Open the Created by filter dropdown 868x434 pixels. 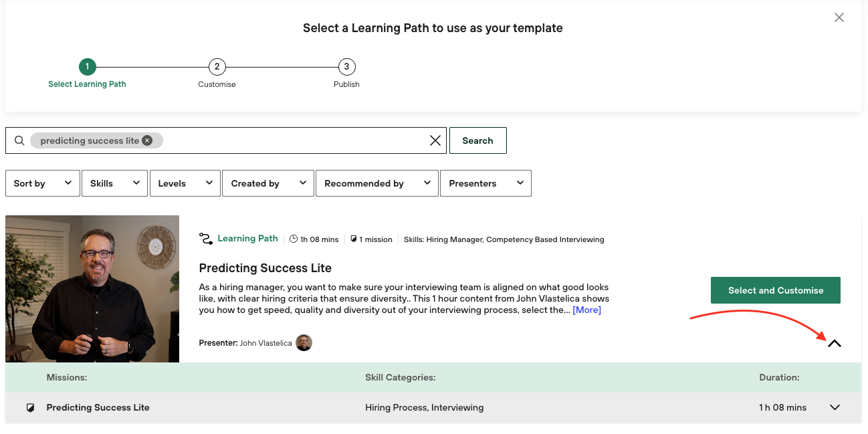click(268, 183)
